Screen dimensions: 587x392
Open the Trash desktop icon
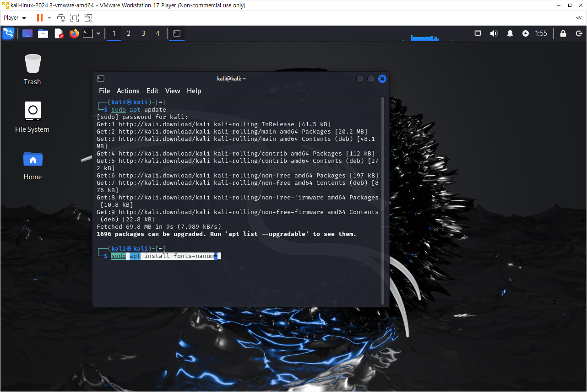33,69
